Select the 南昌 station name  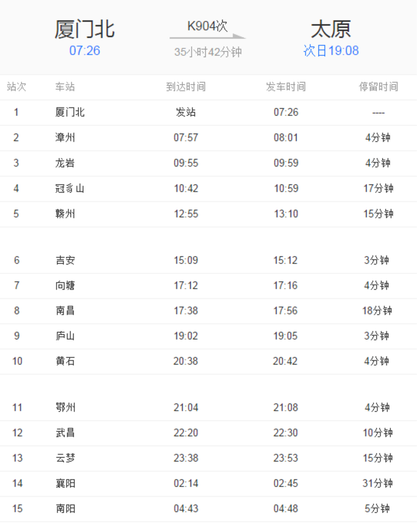pyautogui.click(x=65, y=311)
